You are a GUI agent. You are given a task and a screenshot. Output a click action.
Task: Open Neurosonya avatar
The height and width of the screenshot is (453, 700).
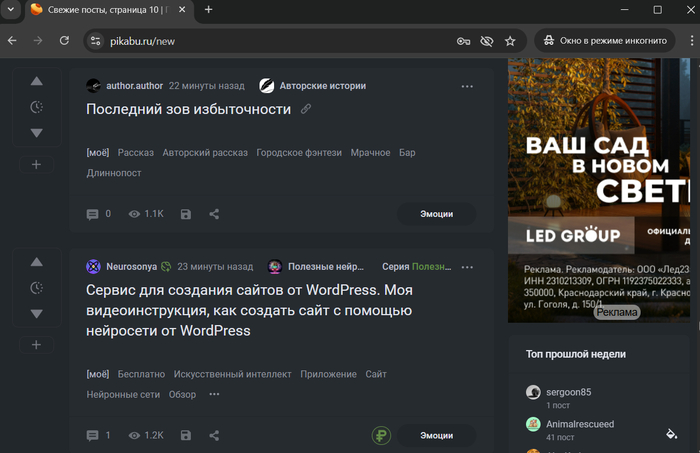point(93,267)
